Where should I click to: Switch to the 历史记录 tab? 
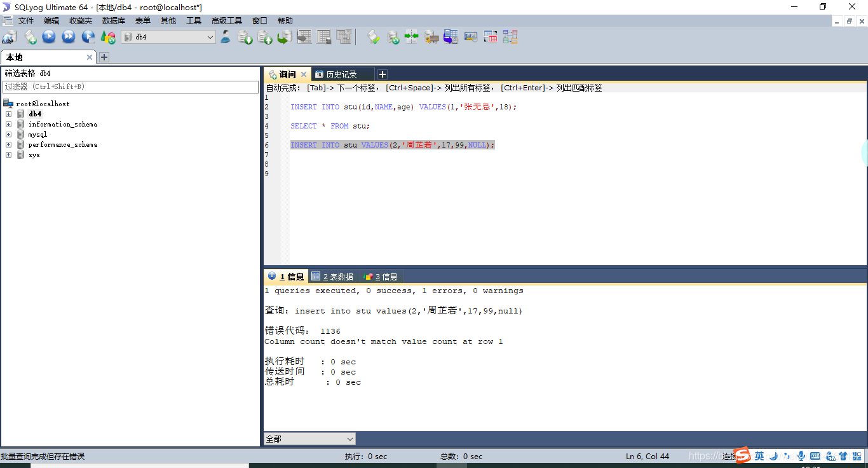pyautogui.click(x=342, y=74)
